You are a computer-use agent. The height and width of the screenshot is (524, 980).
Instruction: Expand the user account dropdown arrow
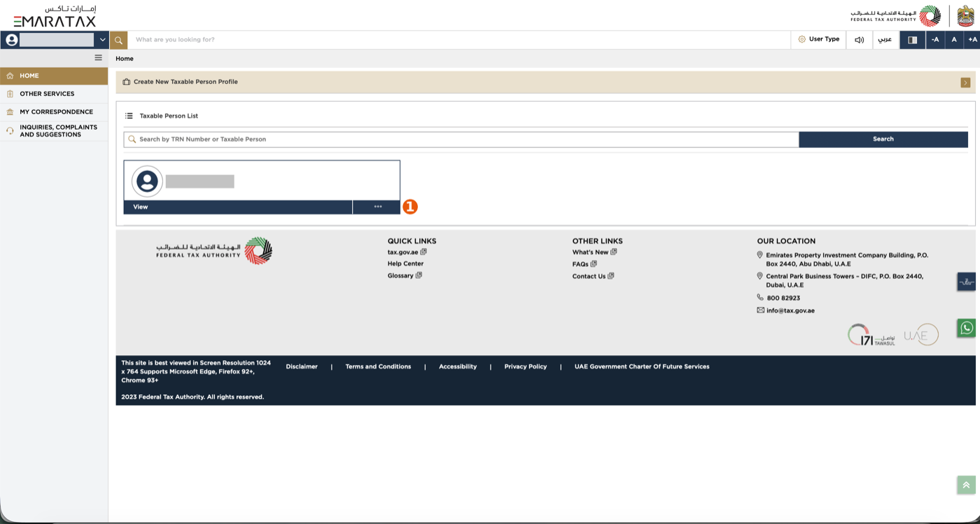pyautogui.click(x=103, y=40)
